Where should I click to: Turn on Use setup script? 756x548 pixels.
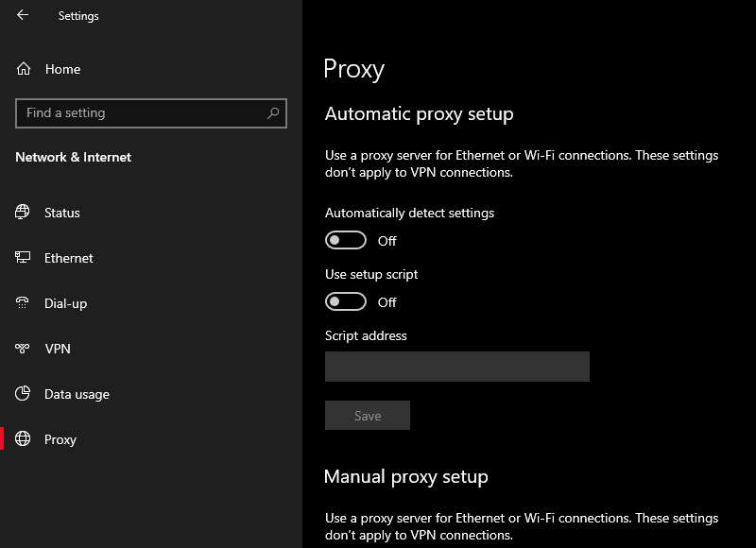coord(346,301)
